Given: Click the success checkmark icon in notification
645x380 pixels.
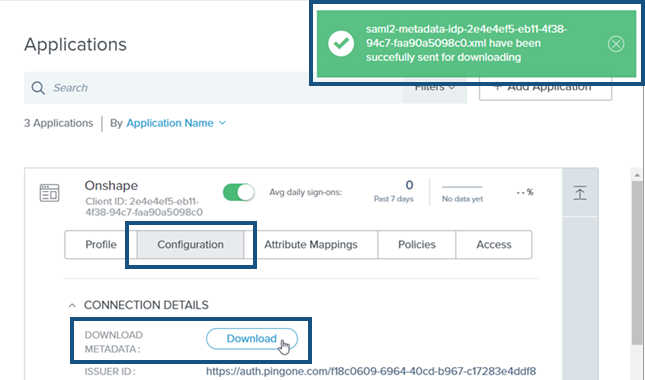Looking at the screenshot, I should click(341, 44).
